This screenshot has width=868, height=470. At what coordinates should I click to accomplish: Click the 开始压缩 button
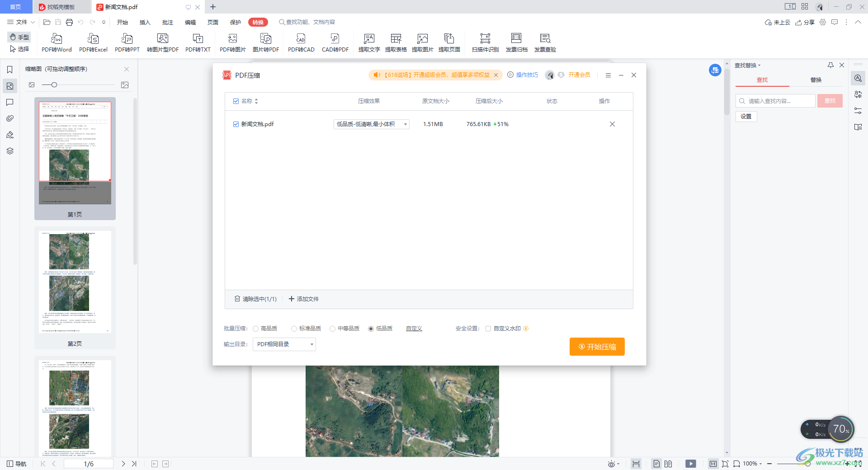pyautogui.click(x=597, y=347)
